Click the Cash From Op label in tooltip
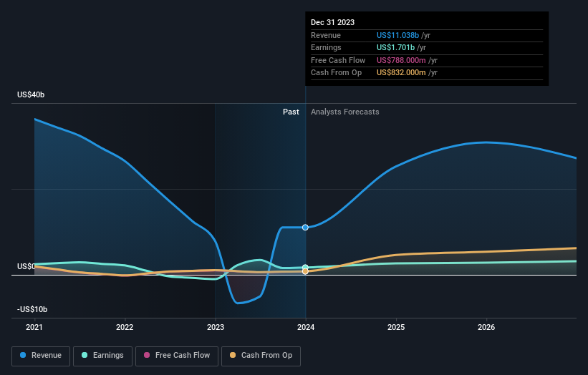Viewport: 588px width, 375px height. (337, 73)
